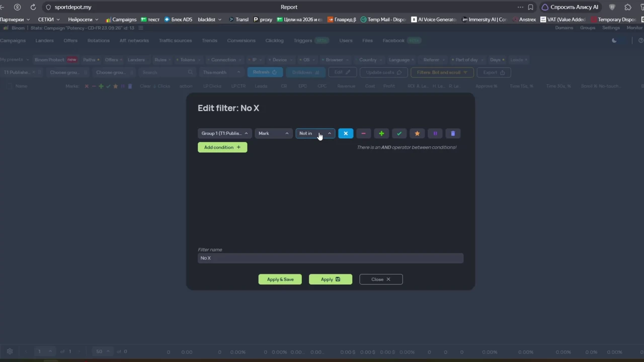Open the VAT (Value Added) bookmark

click(563, 20)
